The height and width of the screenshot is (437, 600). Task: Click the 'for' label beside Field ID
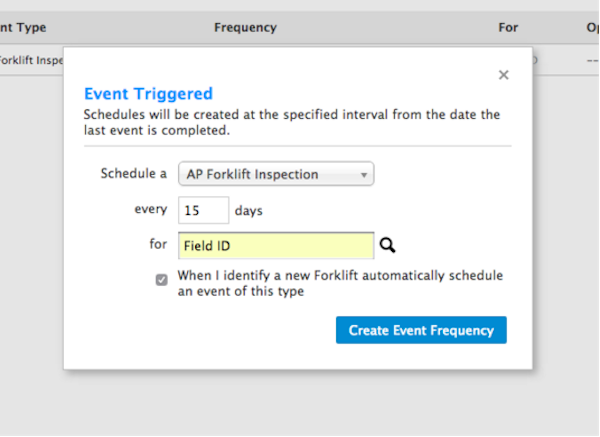coord(157,245)
